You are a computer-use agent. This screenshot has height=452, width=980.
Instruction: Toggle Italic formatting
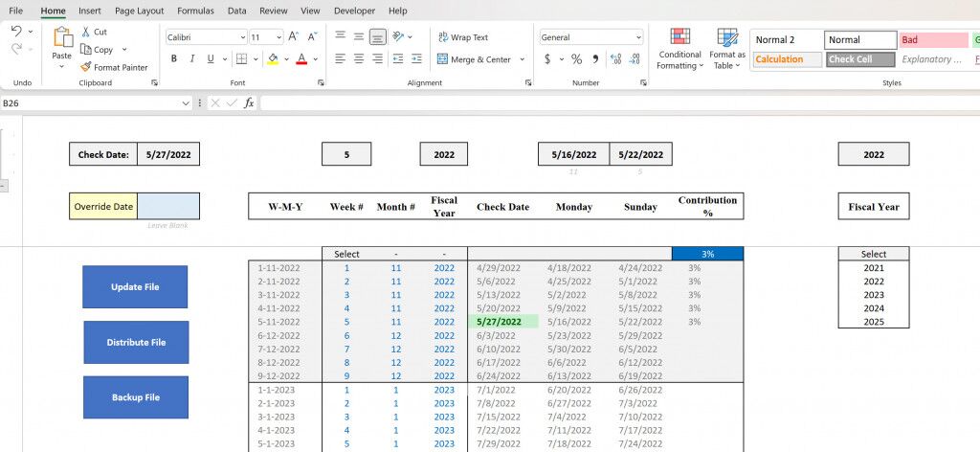pyautogui.click(x=192, y=59)
